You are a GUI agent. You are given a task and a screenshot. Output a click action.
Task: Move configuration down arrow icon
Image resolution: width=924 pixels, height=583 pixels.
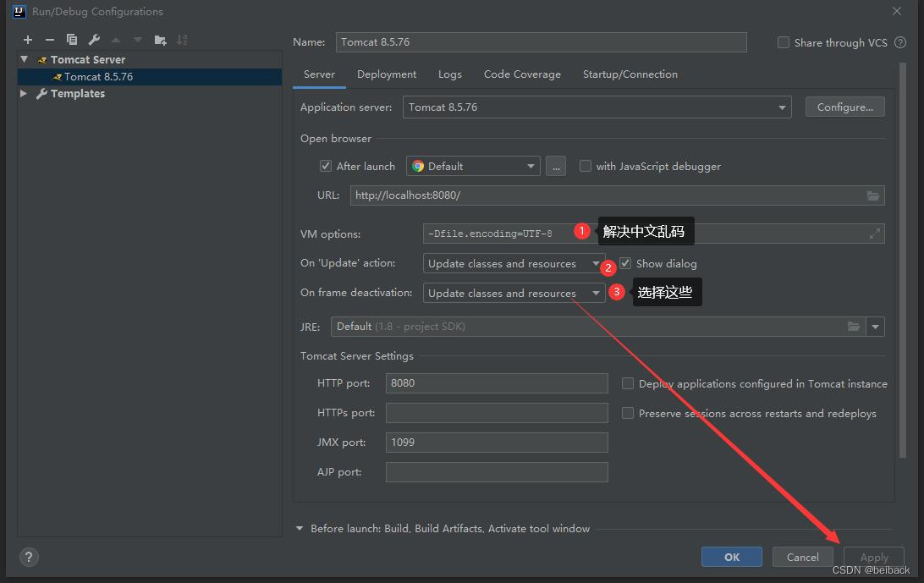(x=138, y=40)
